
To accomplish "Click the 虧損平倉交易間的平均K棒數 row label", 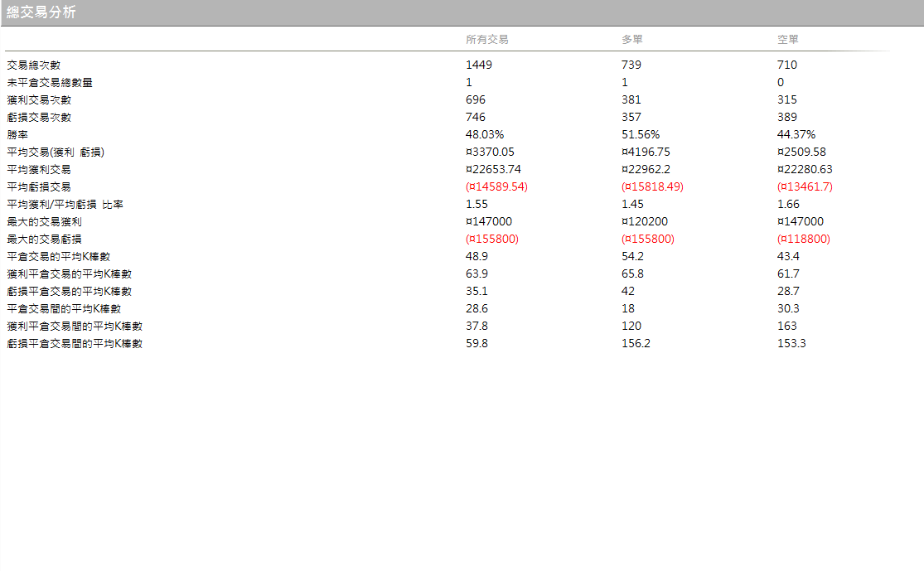I will [75, 344].
